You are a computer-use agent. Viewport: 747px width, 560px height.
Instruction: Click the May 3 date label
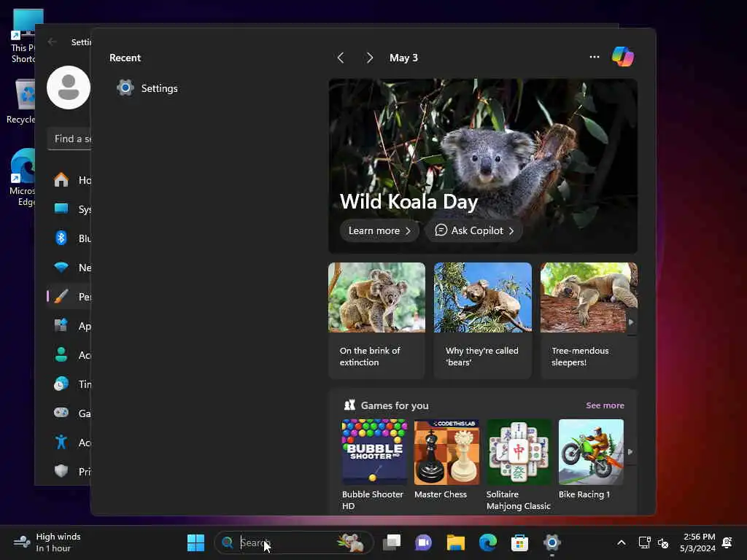pos(403,58)
